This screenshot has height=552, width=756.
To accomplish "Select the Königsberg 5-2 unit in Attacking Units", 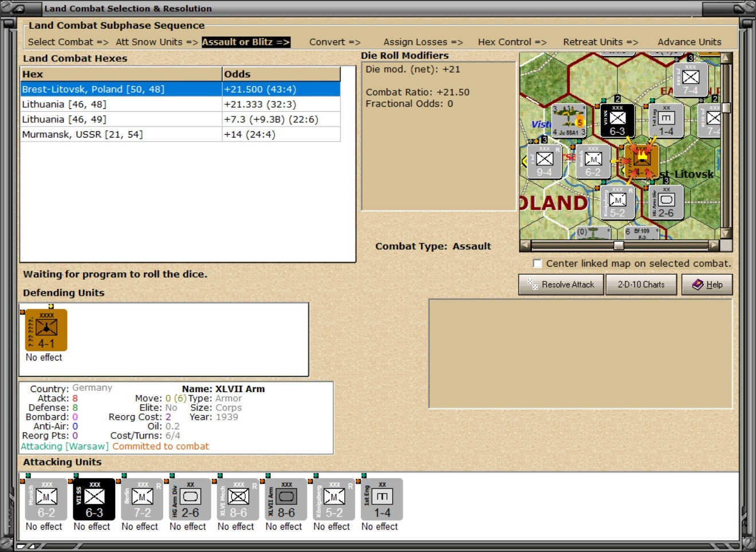I will tap(334, 500).
